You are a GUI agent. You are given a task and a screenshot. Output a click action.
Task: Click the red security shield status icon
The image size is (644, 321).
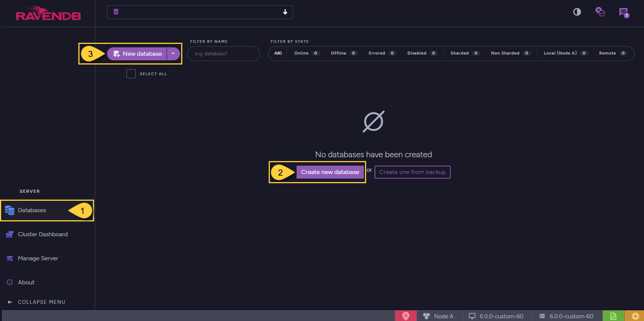pos(406,316)
